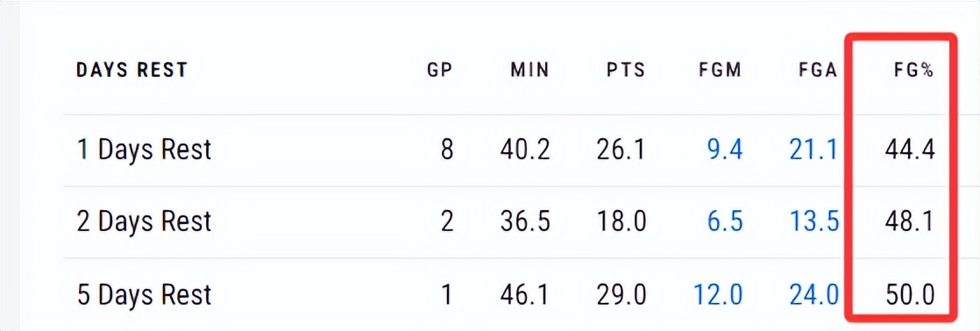The height and width of the screenshot is (331, 980).
Task: Click the 50.0 FG% value
Action: (x=909, y=295)
